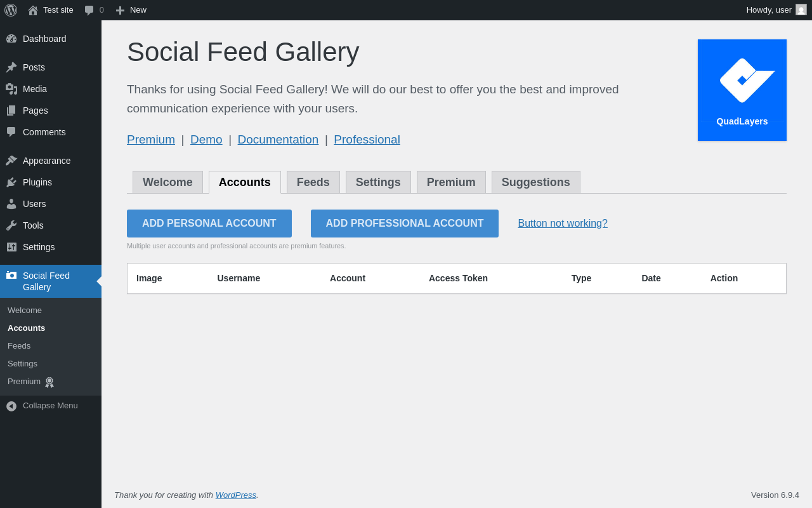Click the WordPress logo icon
This screenshot has width=812, height=508.
pos(11,10)
